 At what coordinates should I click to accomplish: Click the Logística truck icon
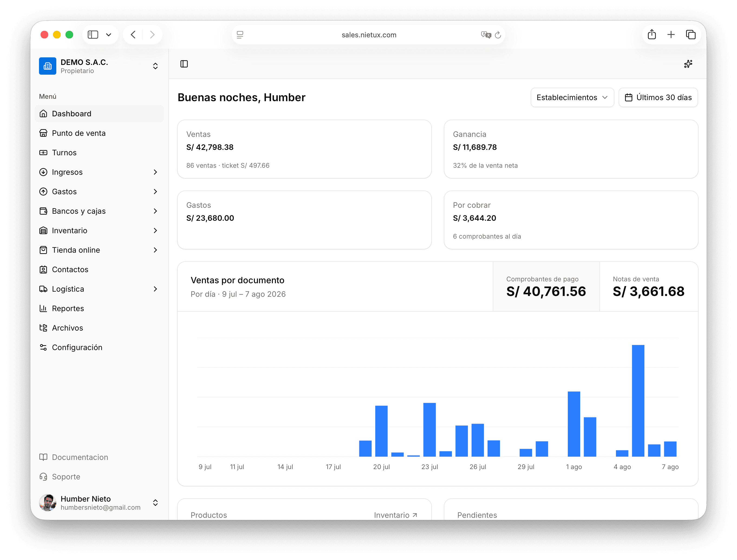click(x=43, y=289)
